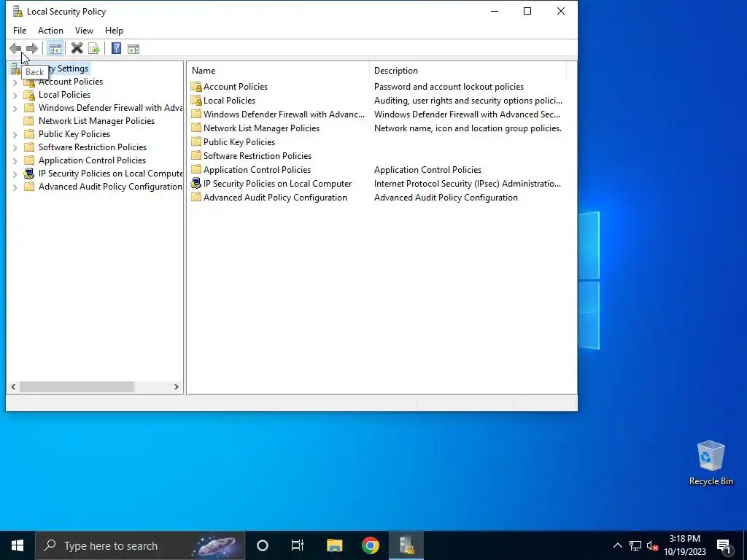Expand IP Security Policies tree node
This screenshot has height=560, width=747.
[15, 174]
